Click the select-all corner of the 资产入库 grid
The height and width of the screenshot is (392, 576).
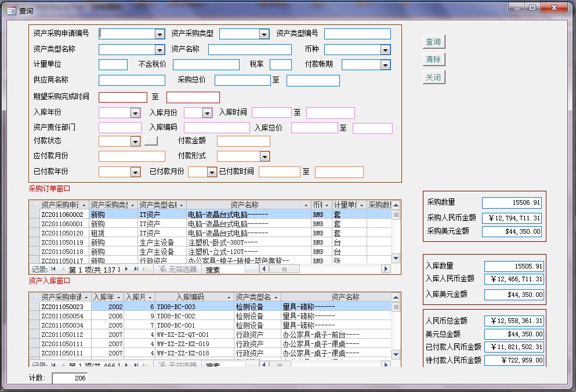click(x=35, y=297)
